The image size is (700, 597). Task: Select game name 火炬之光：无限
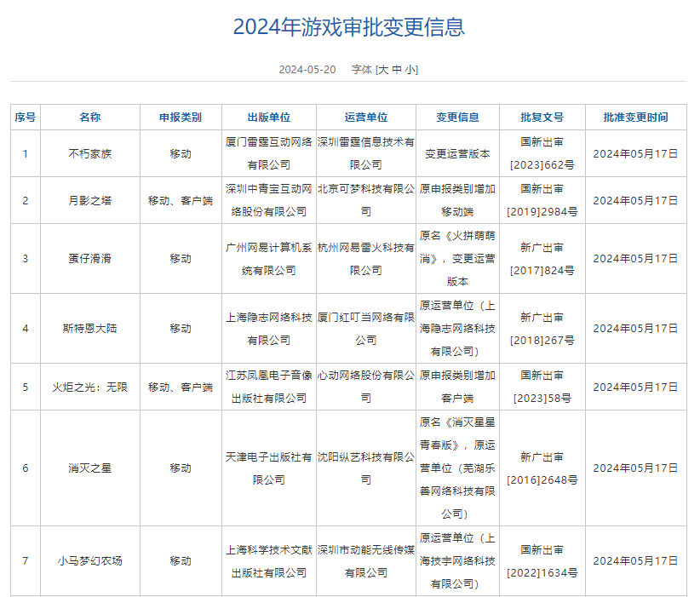[x=90, y=387]
